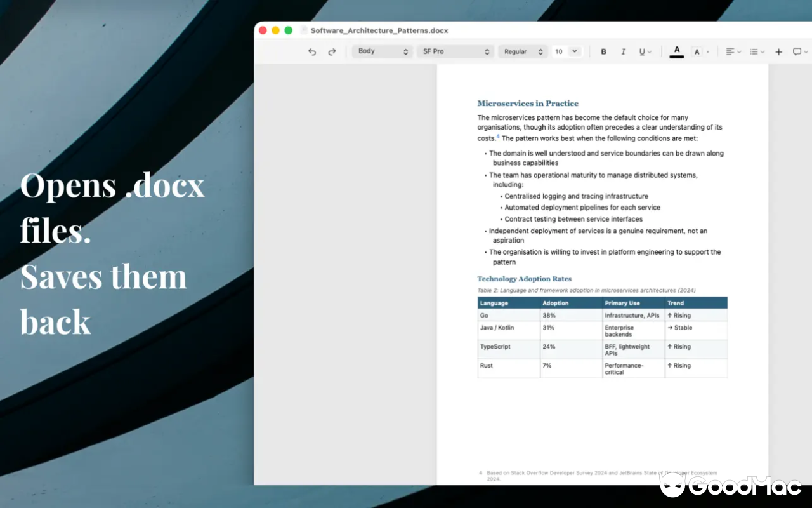The image size is (812, 508).
Task: Click the Stable trend cell
Action: coord(696,331)
